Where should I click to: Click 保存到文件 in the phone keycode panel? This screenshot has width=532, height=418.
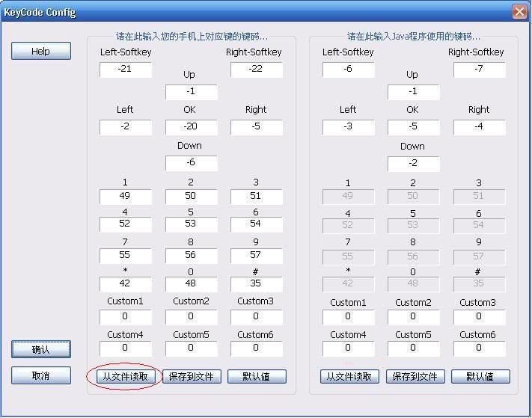192,376
